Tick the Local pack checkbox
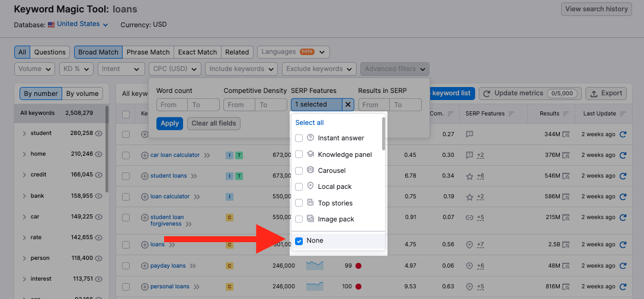 [x=299, y=187]
